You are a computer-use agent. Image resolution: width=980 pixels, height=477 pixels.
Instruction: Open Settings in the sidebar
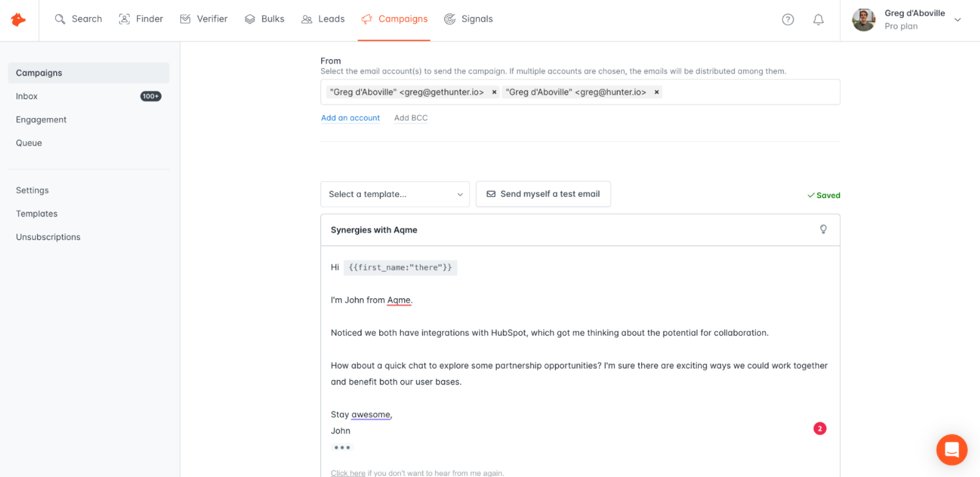pos(32,191)
